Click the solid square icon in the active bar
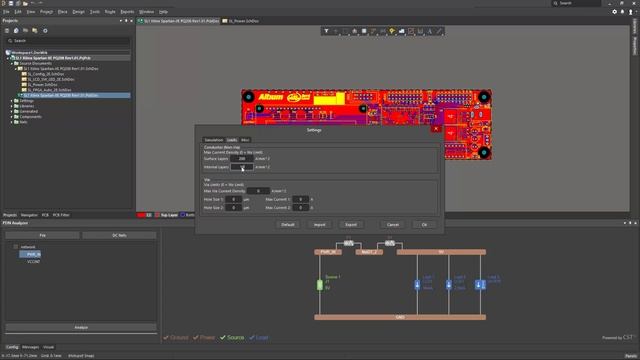Image resolution: width=640 pixels, height=360 pixels. 364,31
